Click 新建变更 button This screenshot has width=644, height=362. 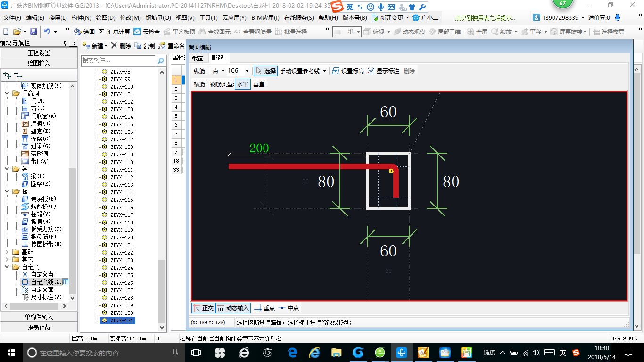(x=390, y=18)
